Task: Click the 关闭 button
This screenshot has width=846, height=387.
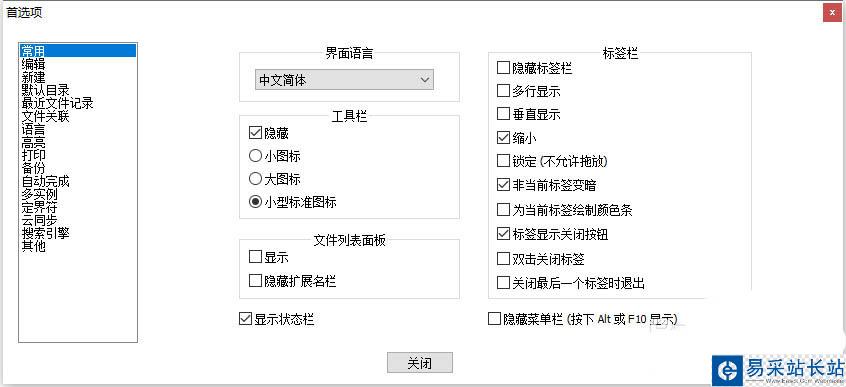Action: click(x=420, y=363)
